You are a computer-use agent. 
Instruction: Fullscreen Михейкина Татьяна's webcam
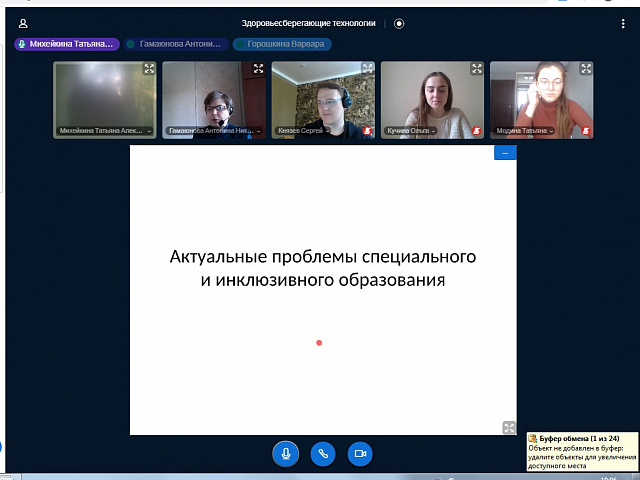[148, 69]
